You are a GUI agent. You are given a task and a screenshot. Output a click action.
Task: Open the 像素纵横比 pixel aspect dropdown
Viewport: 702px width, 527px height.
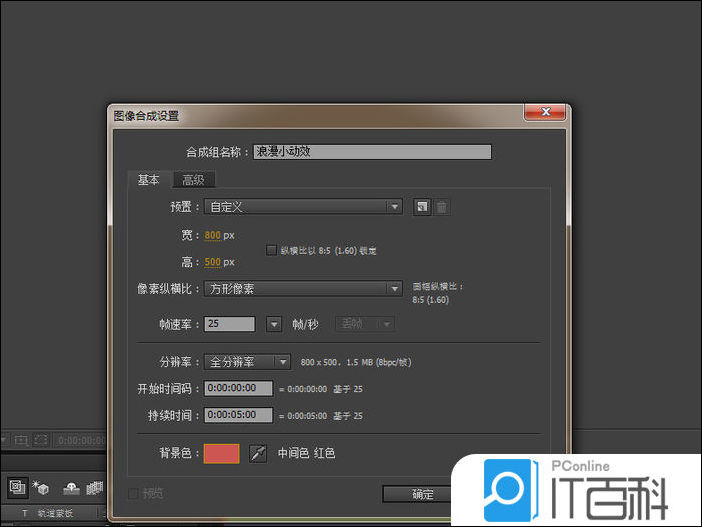click(303, 289)
